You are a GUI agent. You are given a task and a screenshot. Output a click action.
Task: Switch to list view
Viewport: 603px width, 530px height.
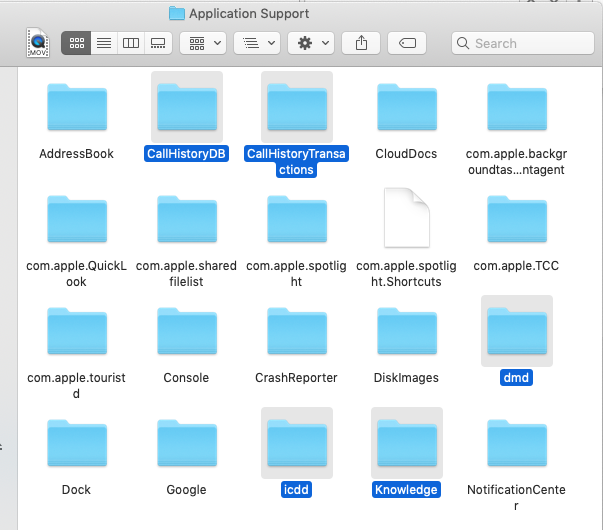[x=104, y=43]
